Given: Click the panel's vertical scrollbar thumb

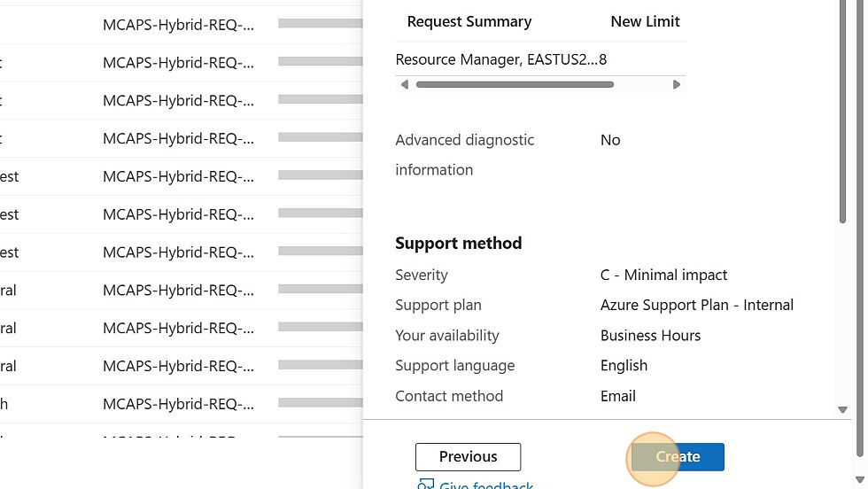Looking at the screenshot, I should pos(842,111).
